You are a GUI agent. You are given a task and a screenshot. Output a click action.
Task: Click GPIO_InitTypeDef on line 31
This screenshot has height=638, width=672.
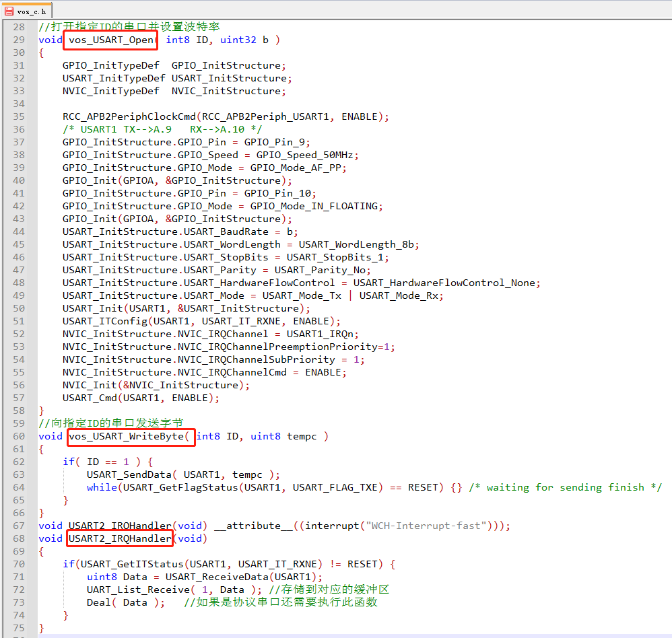[111, 65]
